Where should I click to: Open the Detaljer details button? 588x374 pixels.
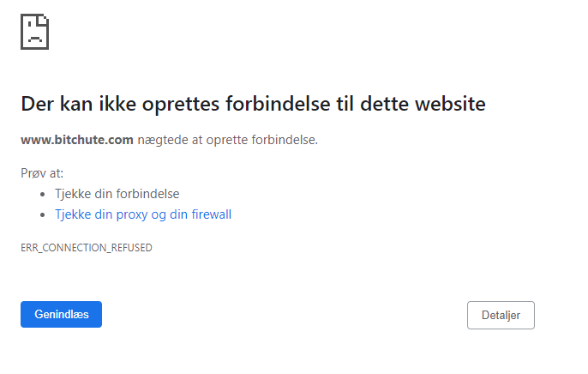click(x=501, y=315)
